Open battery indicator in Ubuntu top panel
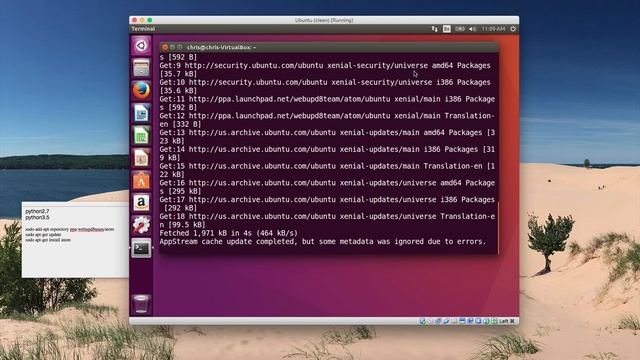Image resolution: width=640 pixels, height=360 pixels. 460,29
